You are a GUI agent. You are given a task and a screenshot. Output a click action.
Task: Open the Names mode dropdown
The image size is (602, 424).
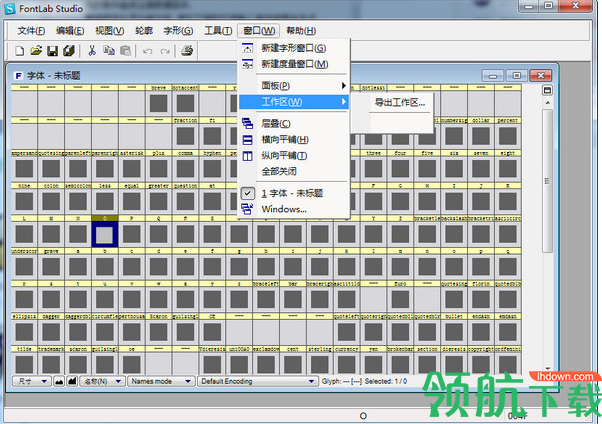tap(160, 381)
